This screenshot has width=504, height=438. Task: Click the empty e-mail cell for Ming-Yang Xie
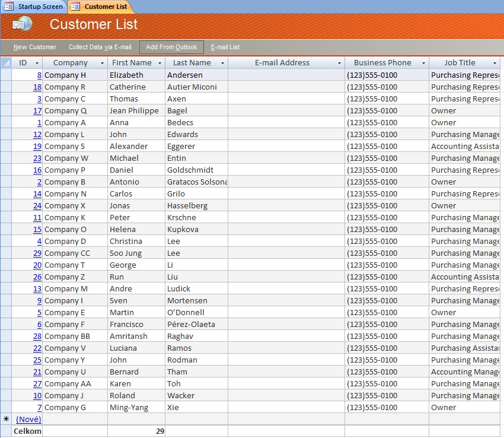pos(286,407)
